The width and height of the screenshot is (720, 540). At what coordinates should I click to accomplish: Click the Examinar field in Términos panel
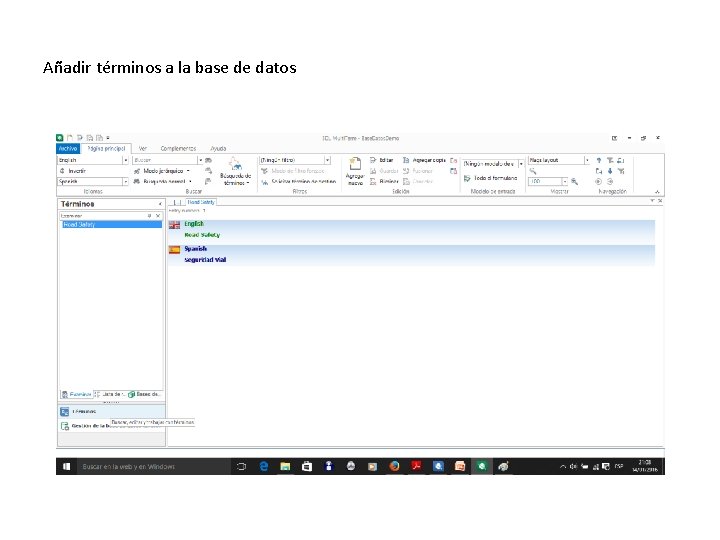(x=103, y=215)
